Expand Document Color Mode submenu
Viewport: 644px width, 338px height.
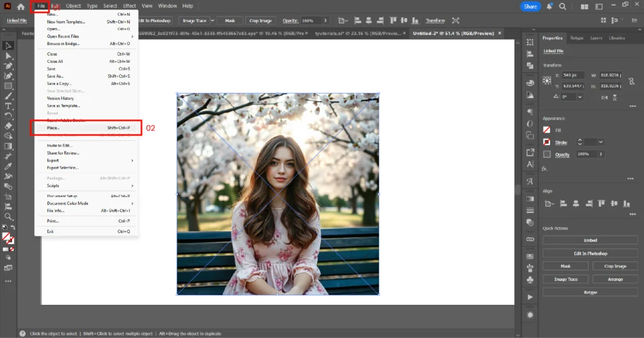(86, 204)
